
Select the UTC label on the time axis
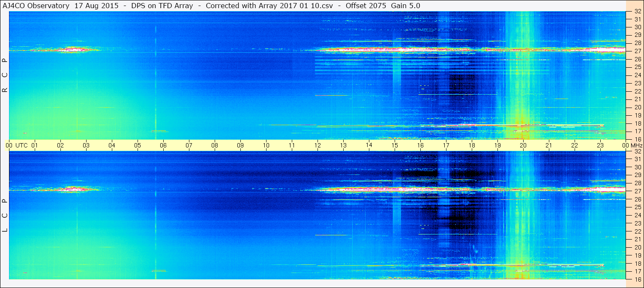pyautogui.click(x=21, y=145)
